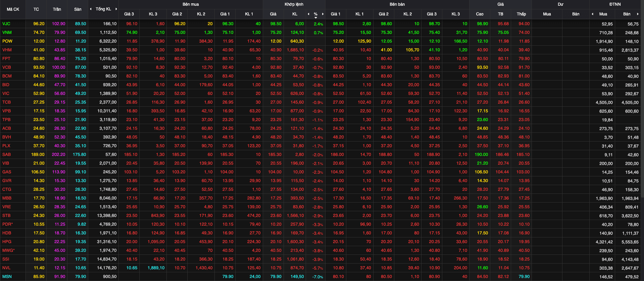Open the VHM stock symbol
The image size is (644, 281).
tap(7, 50)
